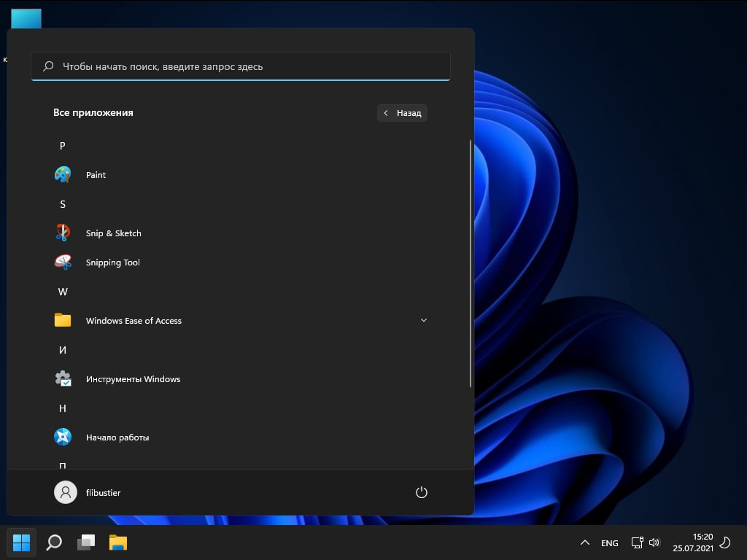Open the taskbar search magnifier

(54, 542)
